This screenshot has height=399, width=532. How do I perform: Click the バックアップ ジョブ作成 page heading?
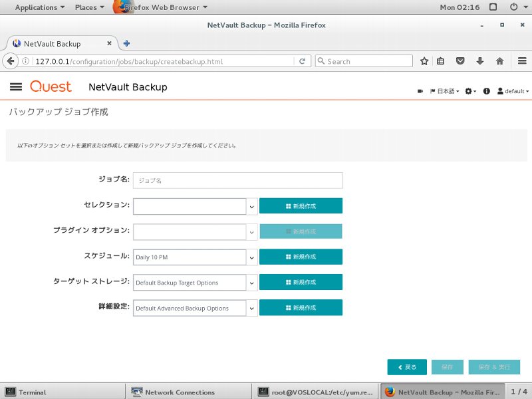click(59, 112)
